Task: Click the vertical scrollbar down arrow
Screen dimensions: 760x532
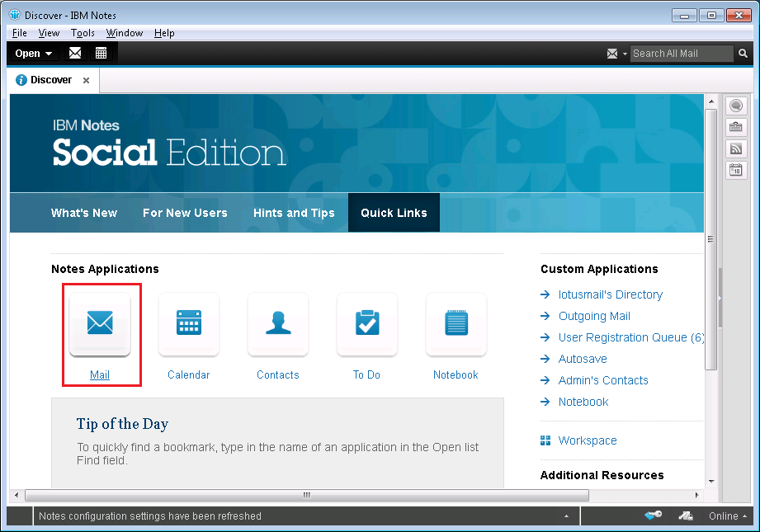Action: (x=711, y=482)
